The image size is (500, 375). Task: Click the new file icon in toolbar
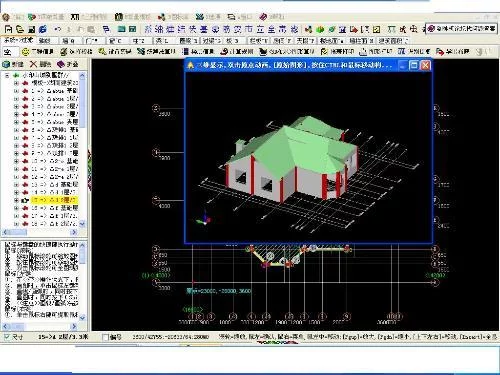pyautogui.click(x=9, y=29)
